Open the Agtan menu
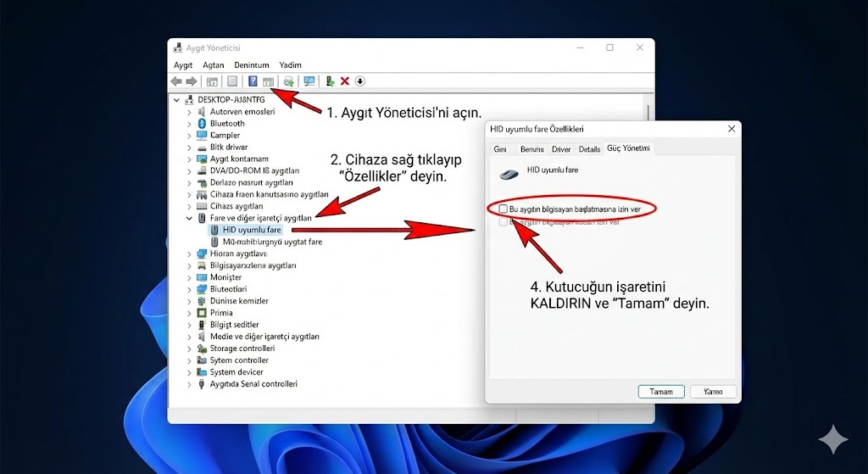 [x=213, y=64]
